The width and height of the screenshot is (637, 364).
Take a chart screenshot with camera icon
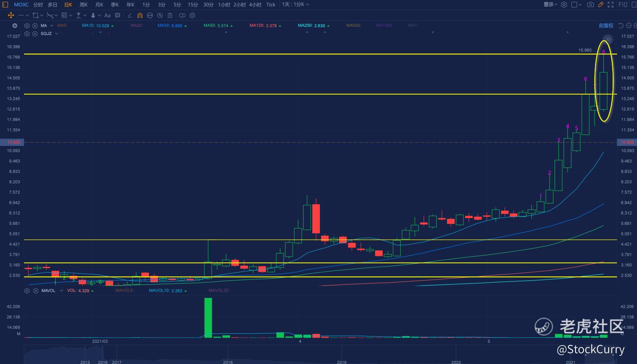pos(590,4)
